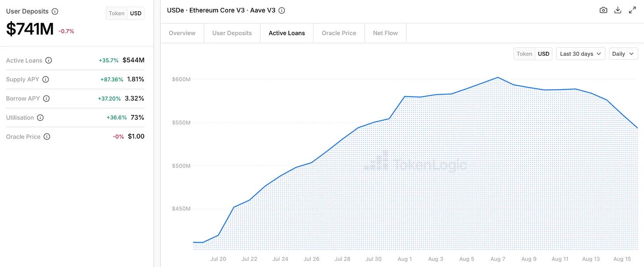
Task: Click the 3.32% borrow APY value
Action: [x=134, y=99]
